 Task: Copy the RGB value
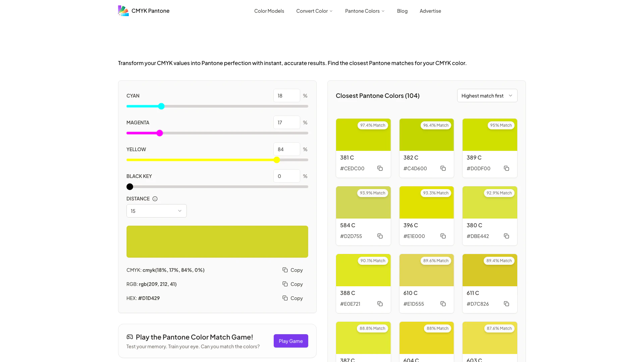point(292,284)
